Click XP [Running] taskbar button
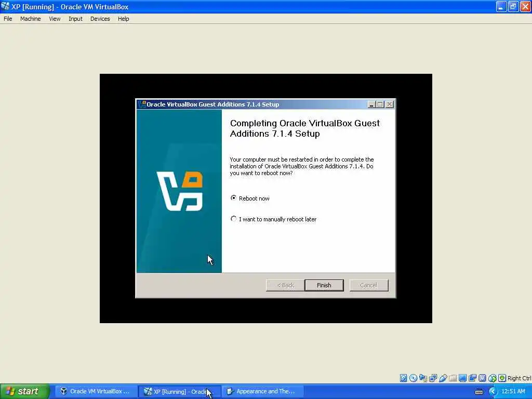The image size is (532, 399). (180, 392)
